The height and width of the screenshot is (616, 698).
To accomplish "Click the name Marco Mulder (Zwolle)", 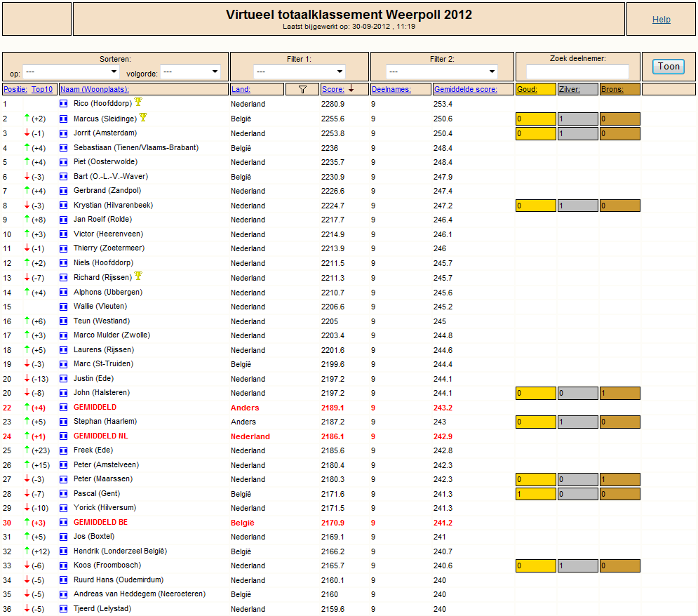I will [x=112, y=335].
